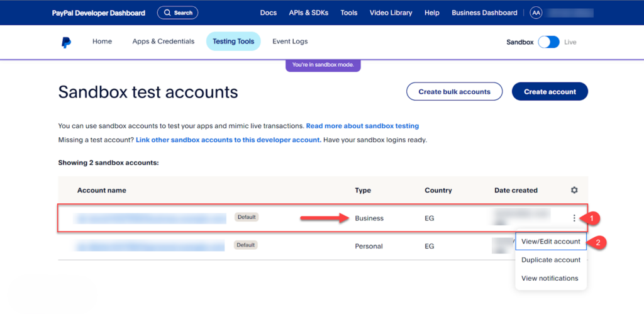The image size is (644, 314).
Task: Choose Duplicate account menu option
Action: tap(551, 260)
